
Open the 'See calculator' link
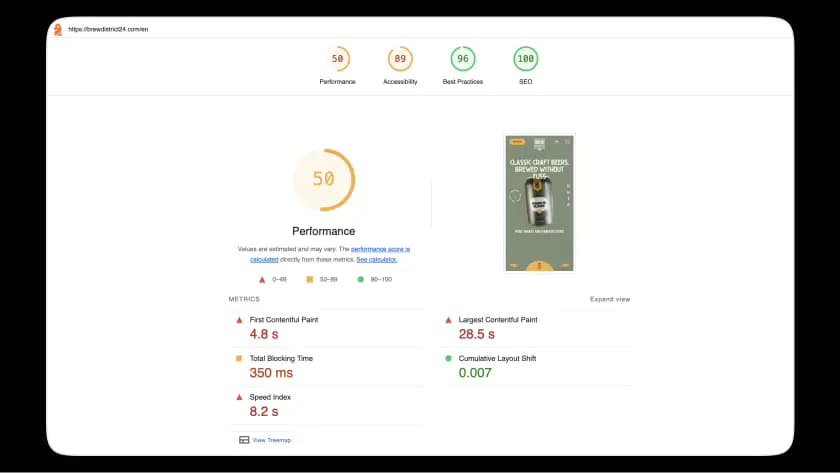(x=377, y=259)
